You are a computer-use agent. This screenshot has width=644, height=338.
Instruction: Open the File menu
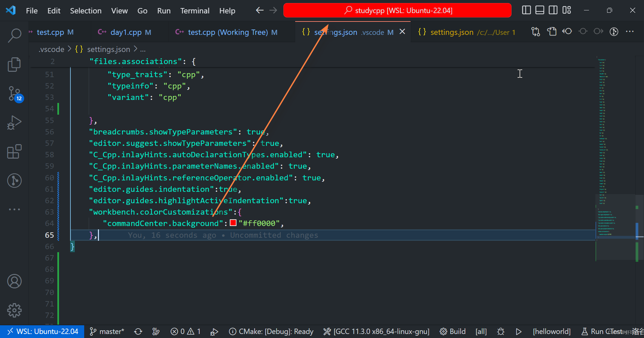(32, 11)
